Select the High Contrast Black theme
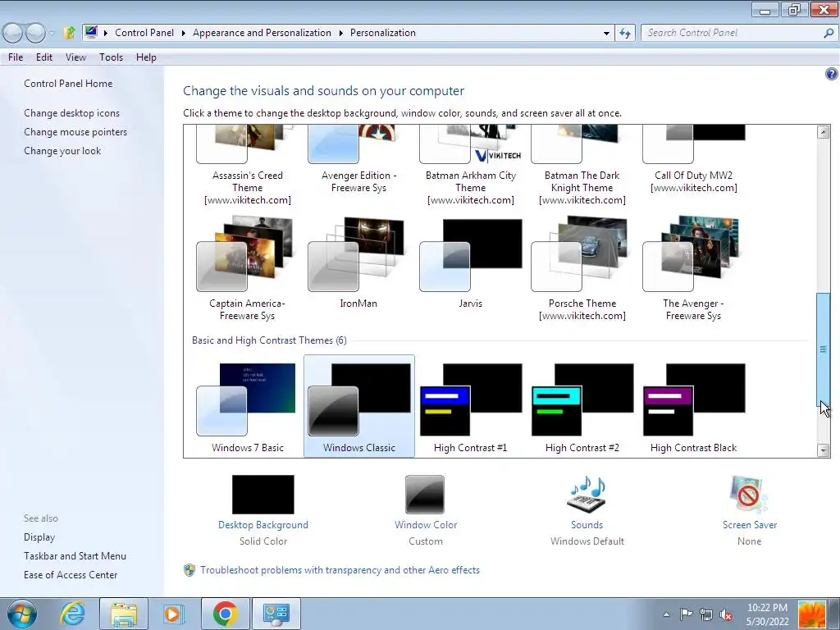Screen dimensions: 840x630 pos(694,407)
